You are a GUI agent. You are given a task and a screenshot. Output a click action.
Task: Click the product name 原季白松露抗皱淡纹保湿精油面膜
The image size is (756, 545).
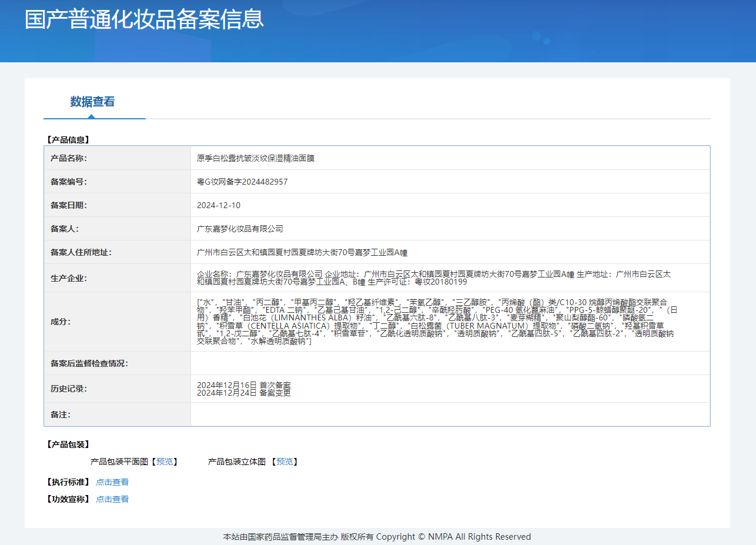(x=256, y=158)
